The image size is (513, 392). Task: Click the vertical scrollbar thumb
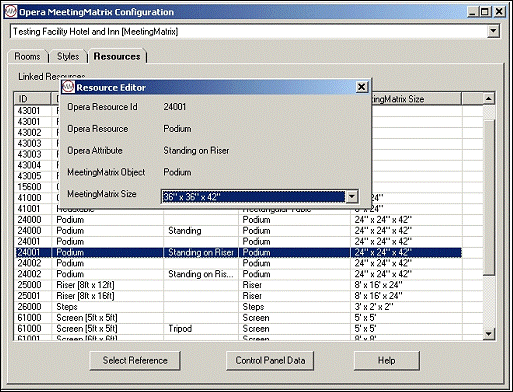(489, 197)
